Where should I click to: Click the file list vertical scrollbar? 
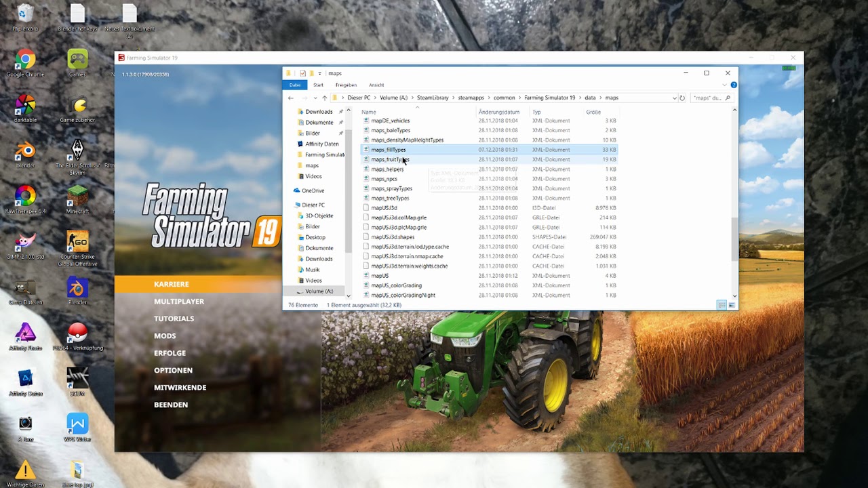(x=734, y=240)
